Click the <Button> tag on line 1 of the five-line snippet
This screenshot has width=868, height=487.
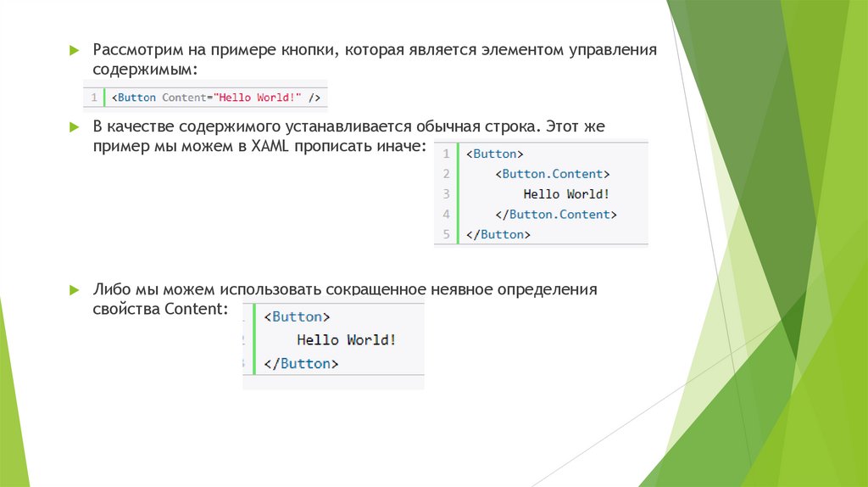494,154
